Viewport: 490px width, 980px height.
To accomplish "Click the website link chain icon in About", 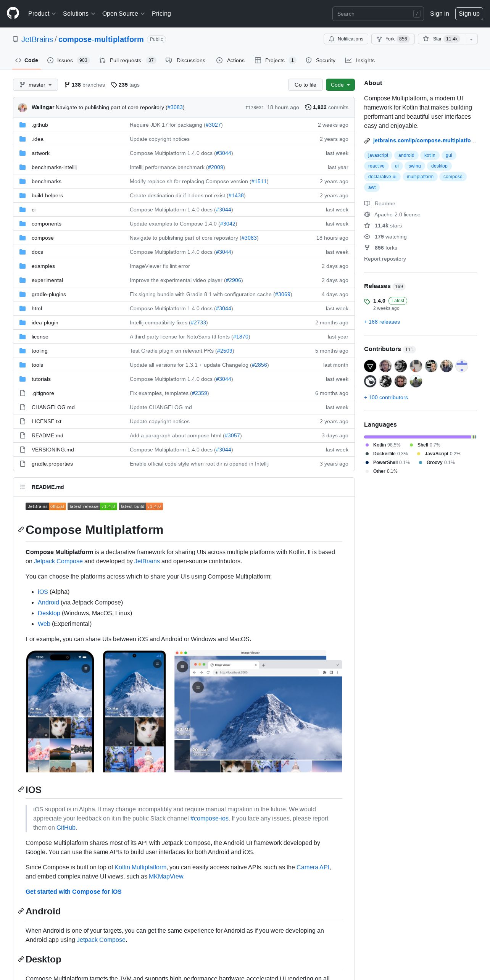I will (367, 141).
